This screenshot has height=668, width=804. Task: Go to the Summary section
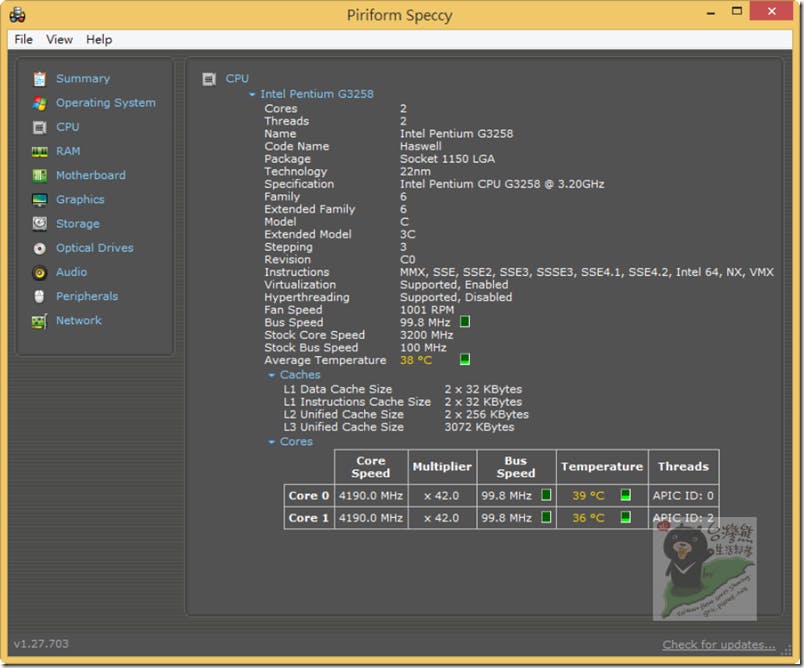83,78
